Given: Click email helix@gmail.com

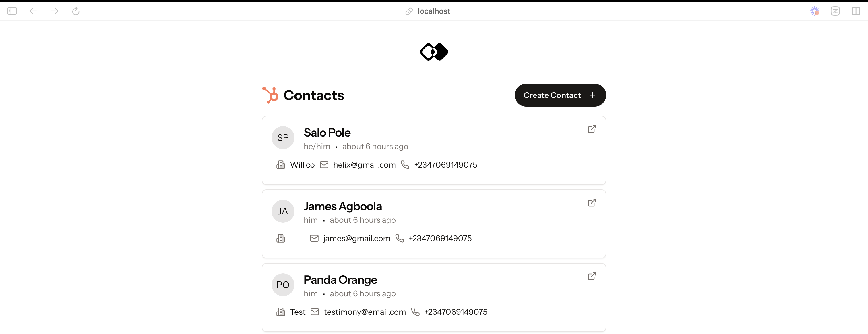Looking at the screenshot, I should pyautogui.click(x=364, y=165).
